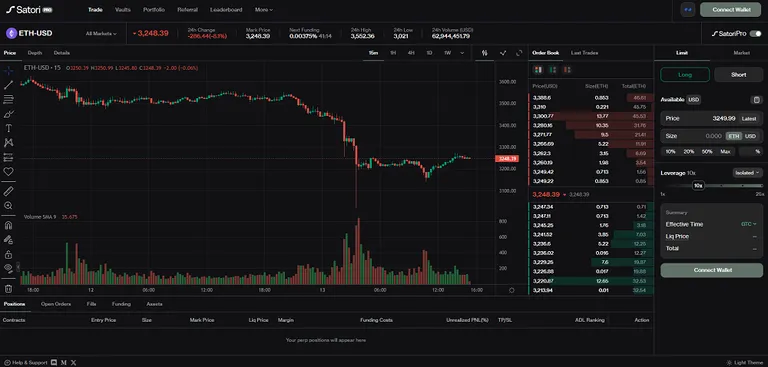This screenshot has width=768, height=367.
Task: Set size unit to ETH
Action: (733, 136)
